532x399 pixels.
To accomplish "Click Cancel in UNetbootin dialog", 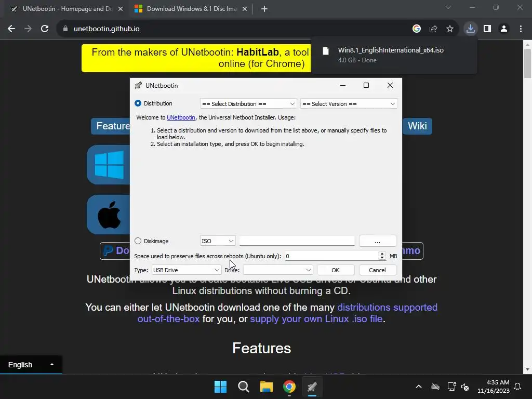I will pyautogui.click(x=377, y=270).
